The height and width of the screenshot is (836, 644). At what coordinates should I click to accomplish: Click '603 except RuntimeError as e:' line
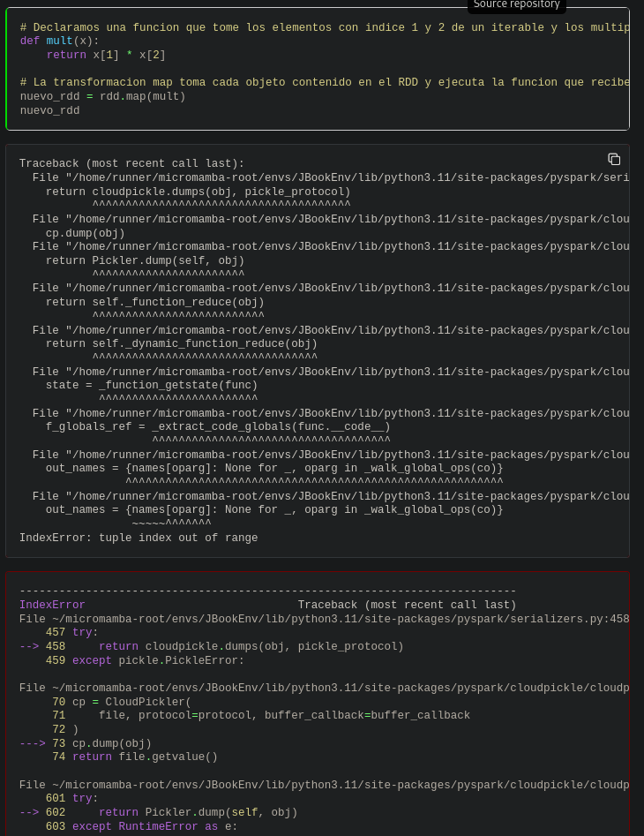pyautogui.click(x=142, y=826)
